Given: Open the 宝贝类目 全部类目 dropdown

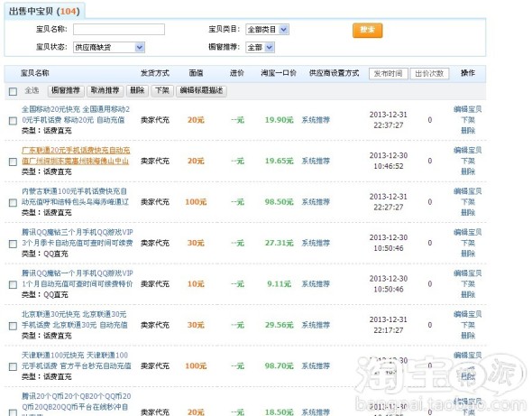Looking at the screenshot, I should pyautogui.click(x=268, y=30).
